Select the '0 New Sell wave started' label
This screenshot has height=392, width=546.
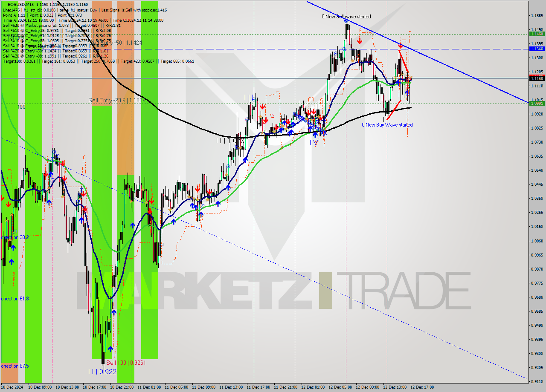(346, 17)
